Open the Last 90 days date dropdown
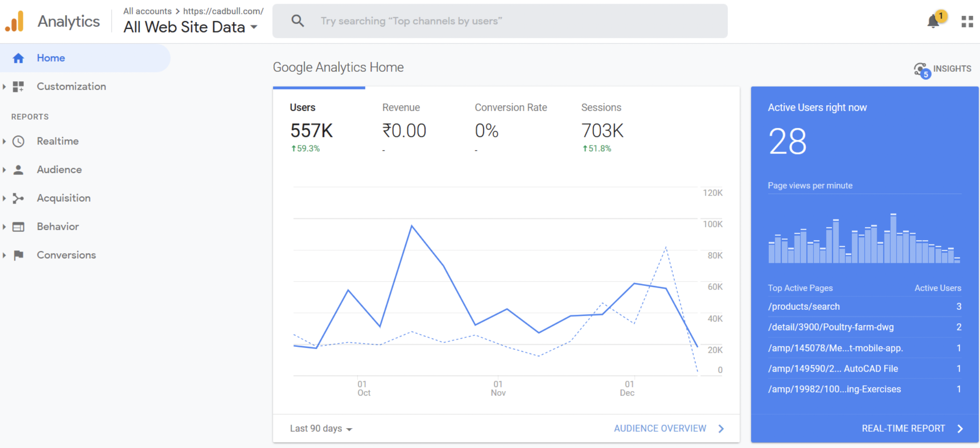Image resolution: width=980 pixels, height=448 pixels. (321, 429)
